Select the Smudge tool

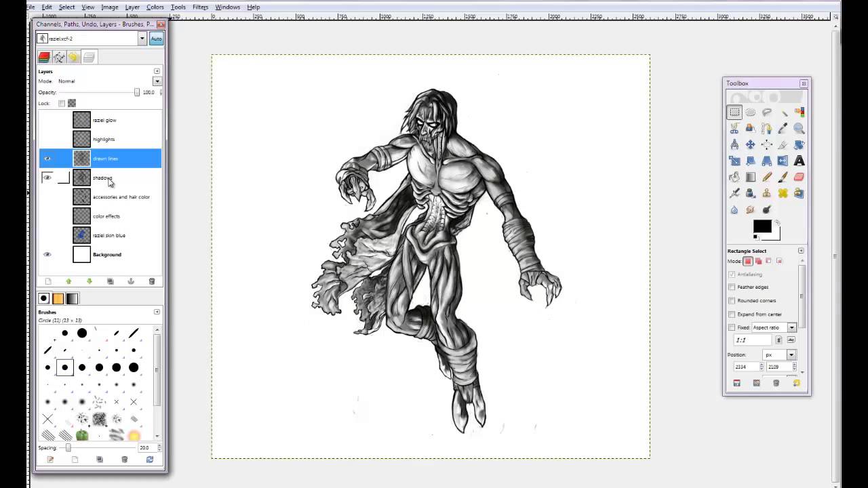[751, 209]
